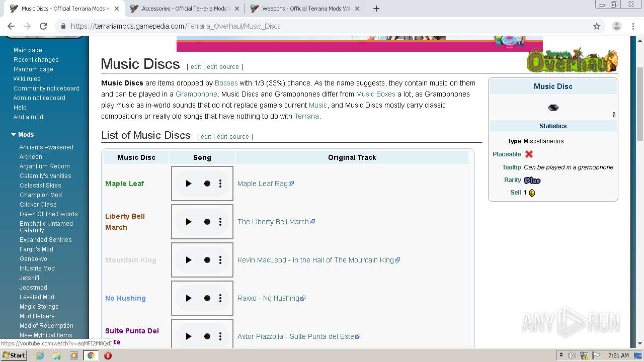Go to Random page
644x362 pixels.
[33, 69]
